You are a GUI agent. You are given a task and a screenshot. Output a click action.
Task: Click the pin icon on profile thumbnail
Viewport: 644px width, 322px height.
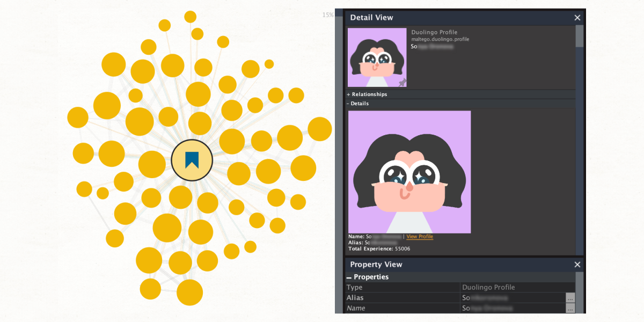(x=402, y=82)
